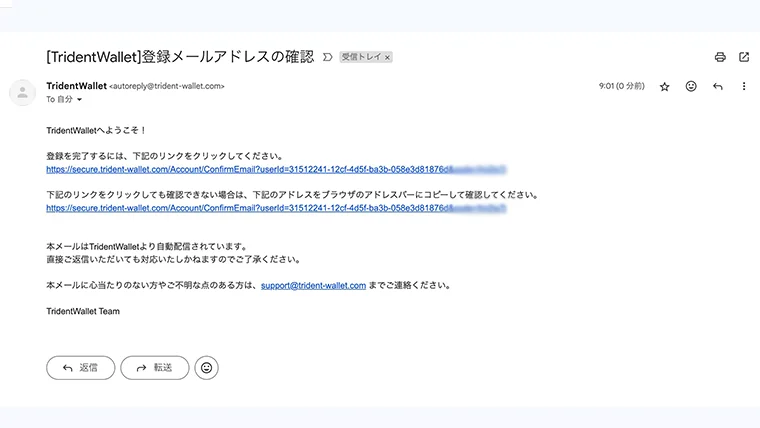This screenshot has height=428, width=760.
Task: Add emoji reaction from header toolbar
Action: [691, 87]
